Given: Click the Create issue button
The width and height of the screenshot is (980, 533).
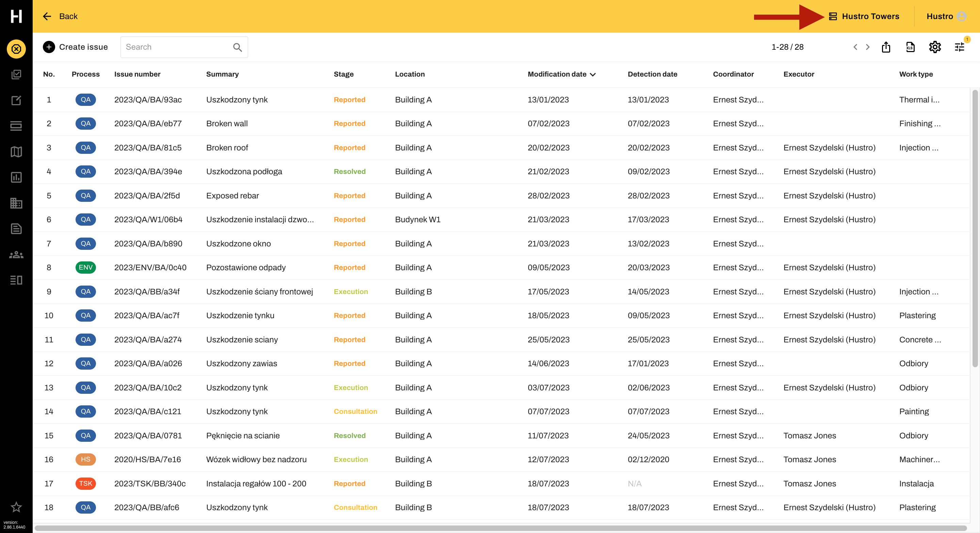Looking at the screenshot, I should click(75, 47).
